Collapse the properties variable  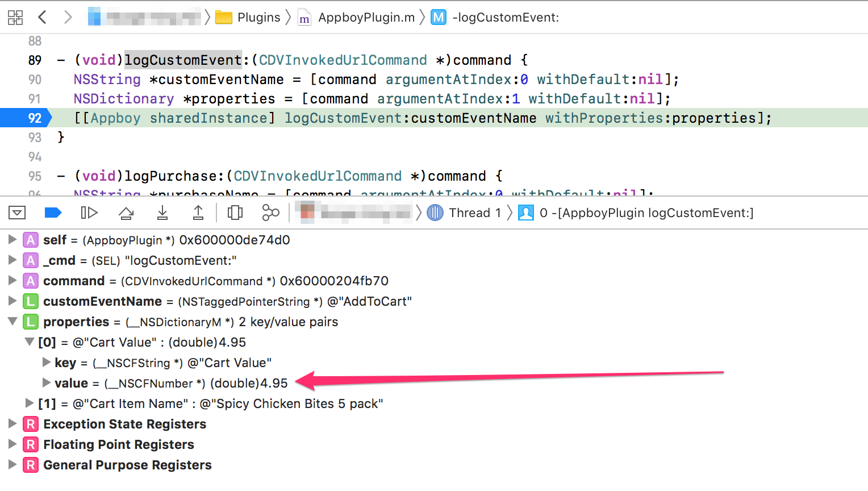12,322
